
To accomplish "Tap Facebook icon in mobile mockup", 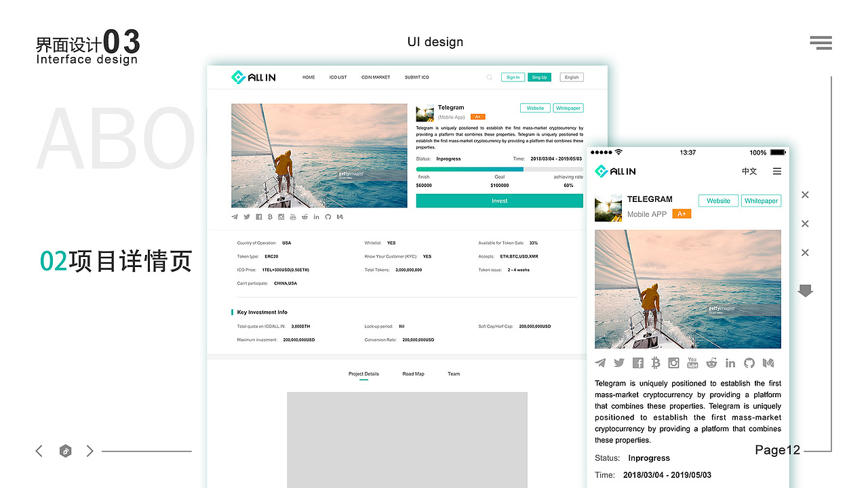I will click(637, 363).
